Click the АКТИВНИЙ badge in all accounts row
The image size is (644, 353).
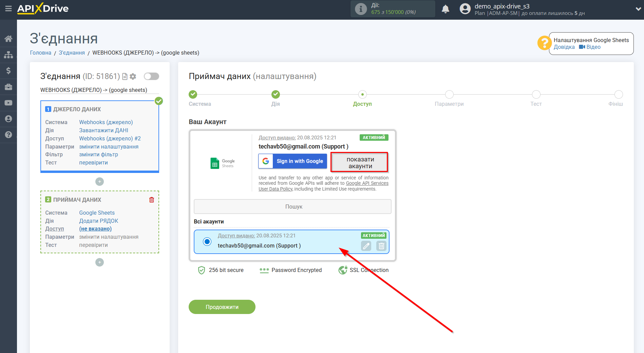pos(374,236)
